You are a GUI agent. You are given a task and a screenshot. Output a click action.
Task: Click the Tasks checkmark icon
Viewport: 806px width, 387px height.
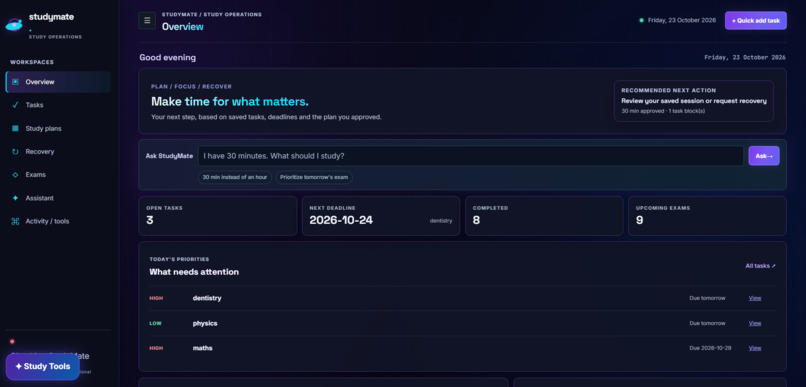tap(15, 105)
